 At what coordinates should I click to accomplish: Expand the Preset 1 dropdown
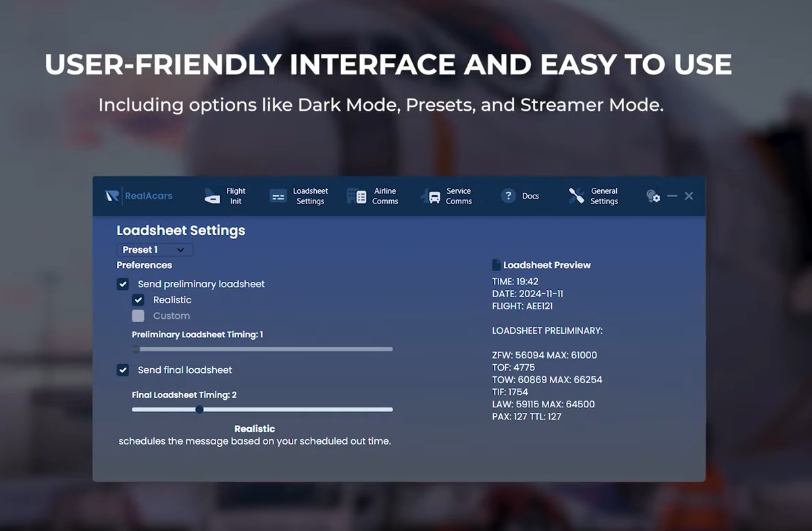point(155,250)
